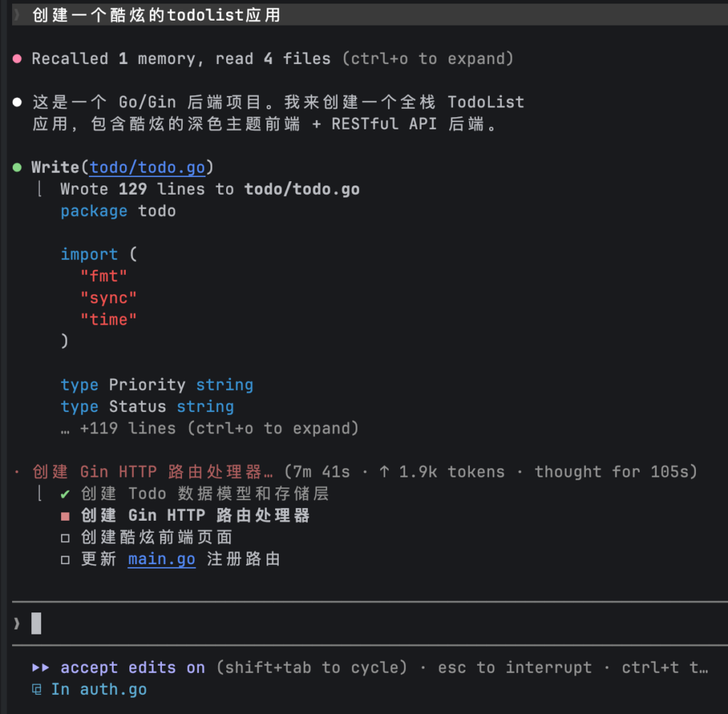Toggle the 创建酷炫前端页面 checkbox

tap(65, 538)
